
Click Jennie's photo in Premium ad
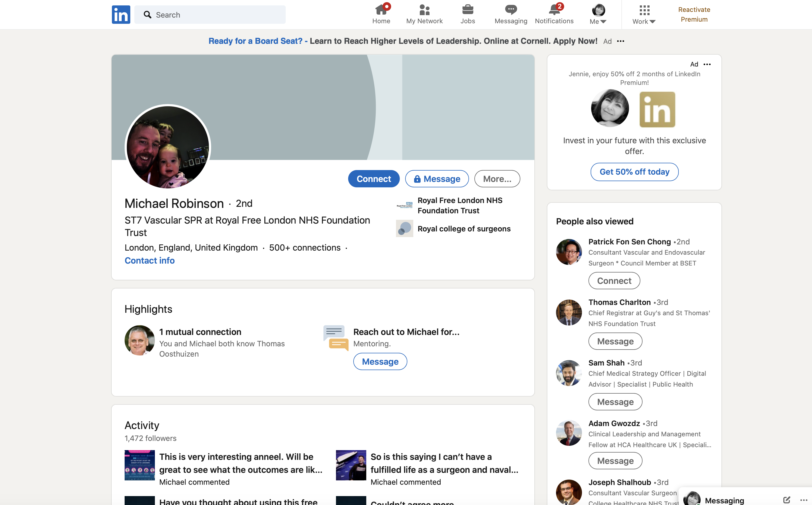point(610,108)
